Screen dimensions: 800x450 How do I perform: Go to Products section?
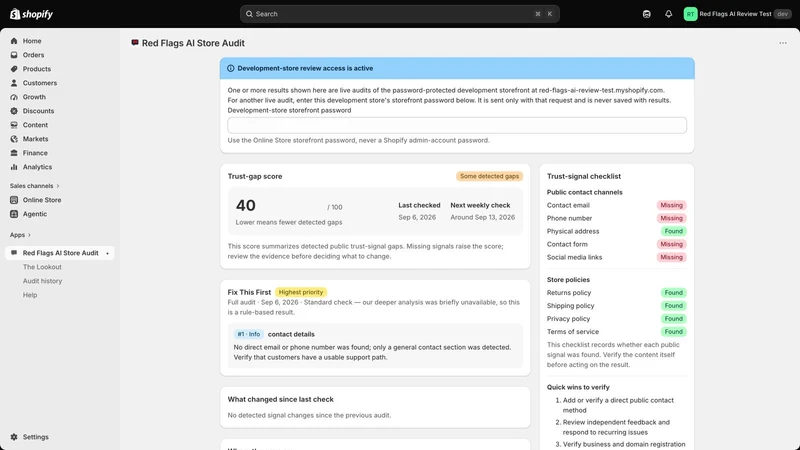coord(37,69)
